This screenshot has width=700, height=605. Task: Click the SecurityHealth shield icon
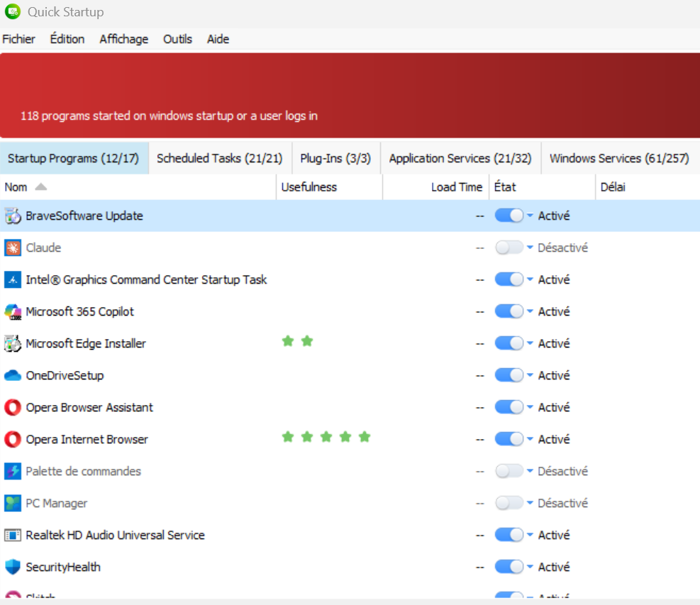[13, 567]
